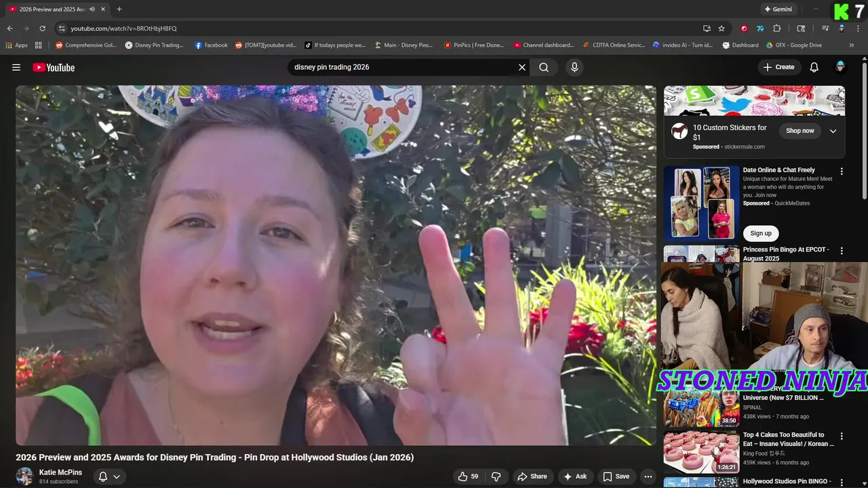Click Shop now on sticker ad
The height and width of the screenshot is (488, 868).
(x=800, y=131)
